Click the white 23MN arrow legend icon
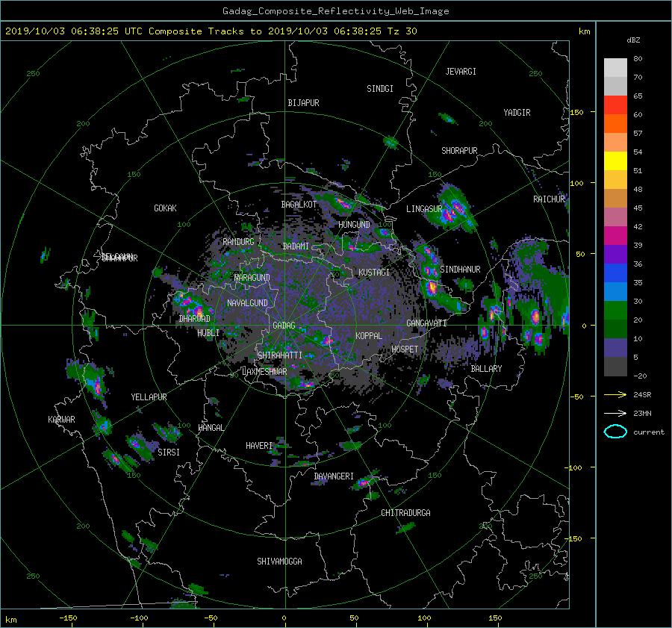This screenshot has height=628, width=672. pyautogui.click(x=615, y=413)
